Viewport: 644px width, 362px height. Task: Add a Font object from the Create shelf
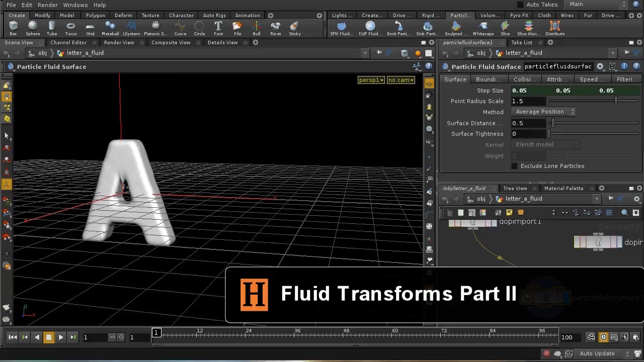tap(218, 28)
